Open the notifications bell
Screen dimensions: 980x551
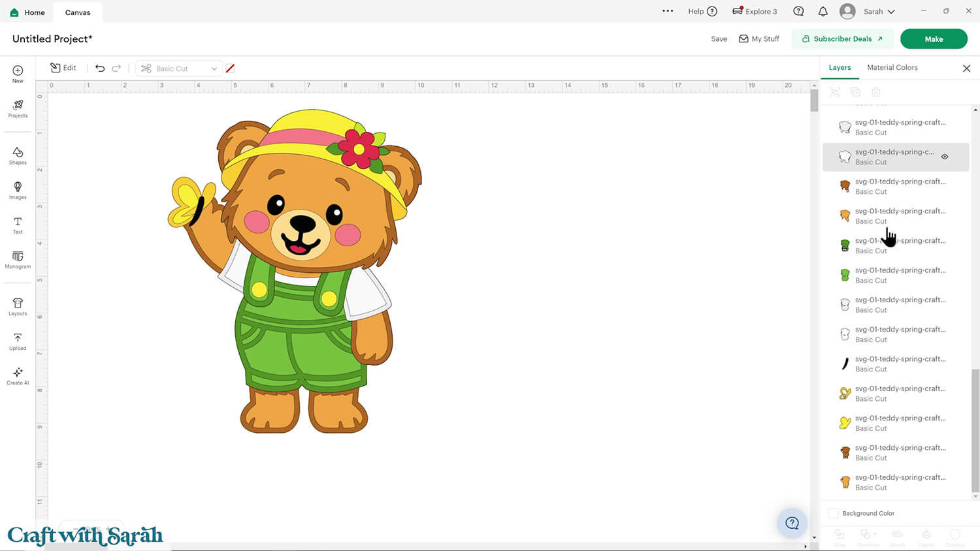pos(823,12)
